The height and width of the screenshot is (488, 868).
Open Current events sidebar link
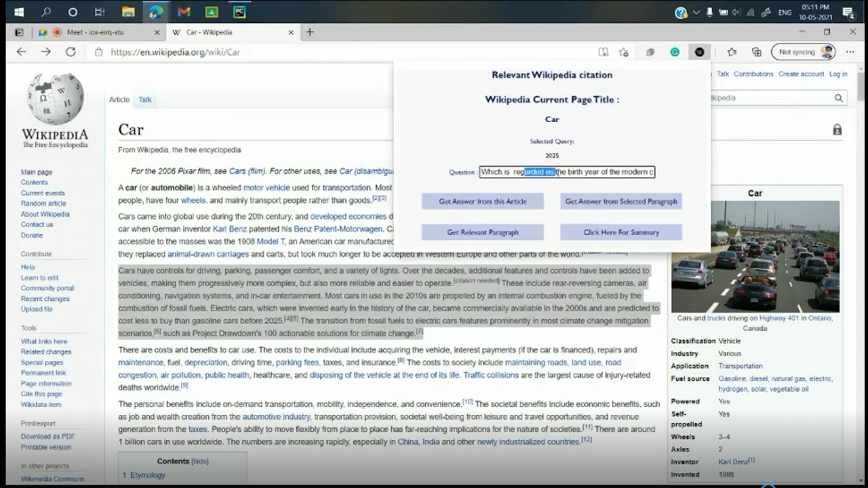coord(43,193)
